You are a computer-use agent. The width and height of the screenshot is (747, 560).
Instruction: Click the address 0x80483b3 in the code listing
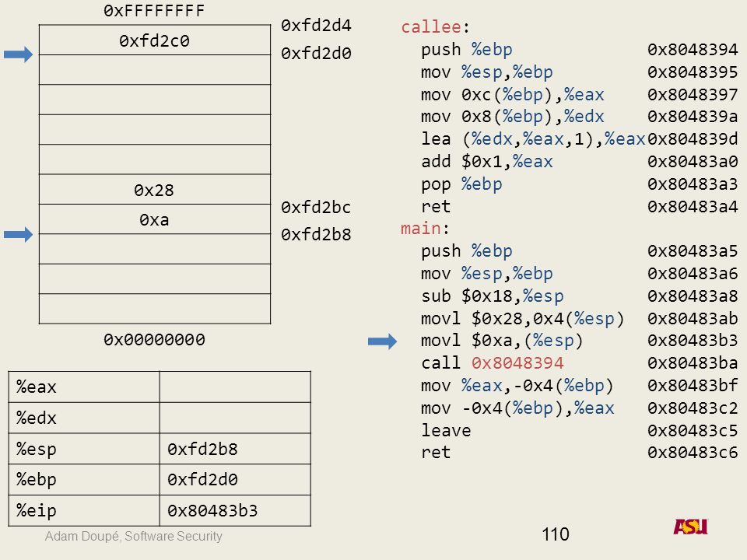pos(693,341)
